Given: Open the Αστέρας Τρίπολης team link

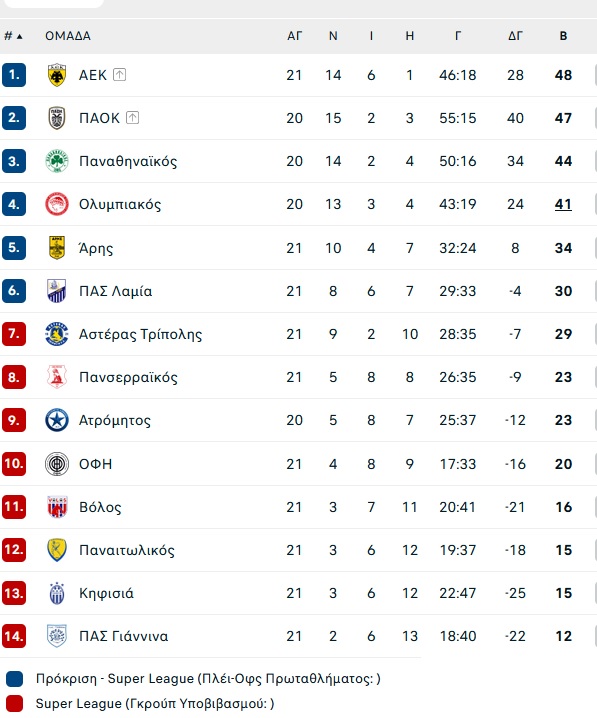Looking at the screenshot, I should pos(140,334).
